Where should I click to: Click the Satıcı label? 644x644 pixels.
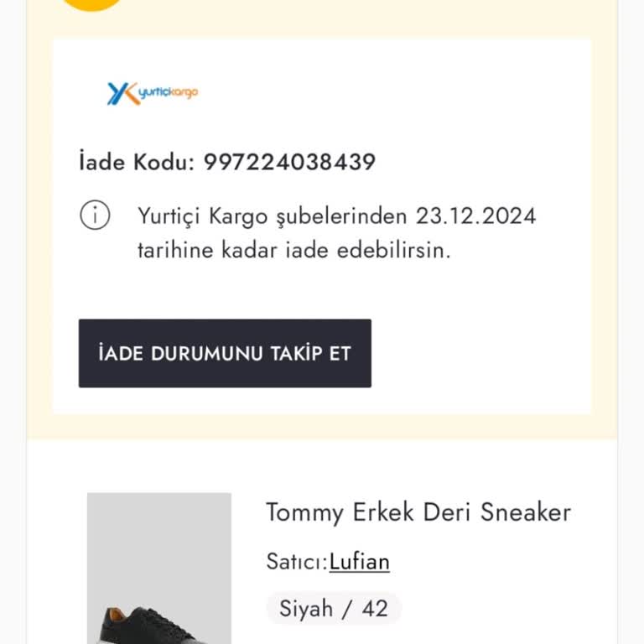coord(296,561)
